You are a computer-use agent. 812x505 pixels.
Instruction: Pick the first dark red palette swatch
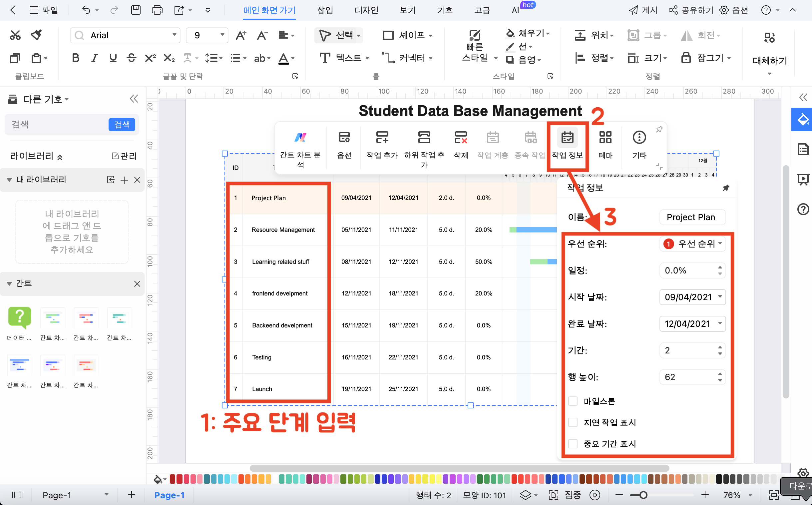point(173,479)
